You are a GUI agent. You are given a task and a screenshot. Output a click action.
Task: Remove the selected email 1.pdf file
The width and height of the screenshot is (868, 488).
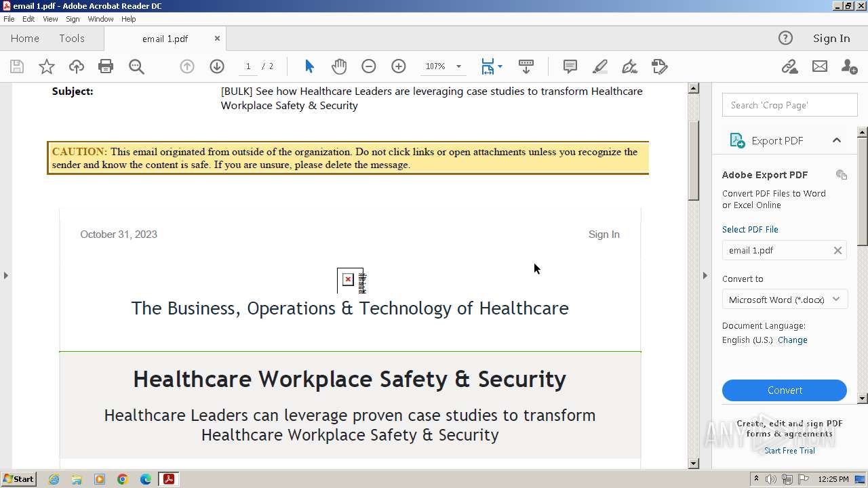click(837, 250)
